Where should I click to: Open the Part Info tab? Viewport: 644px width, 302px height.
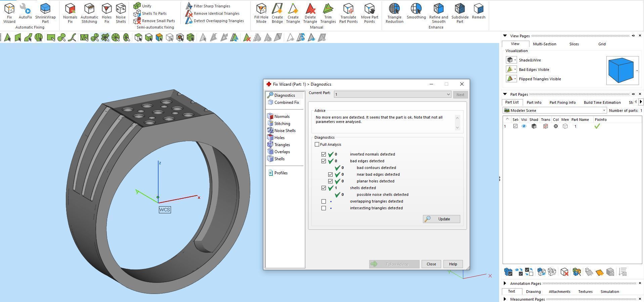point(534,102)
